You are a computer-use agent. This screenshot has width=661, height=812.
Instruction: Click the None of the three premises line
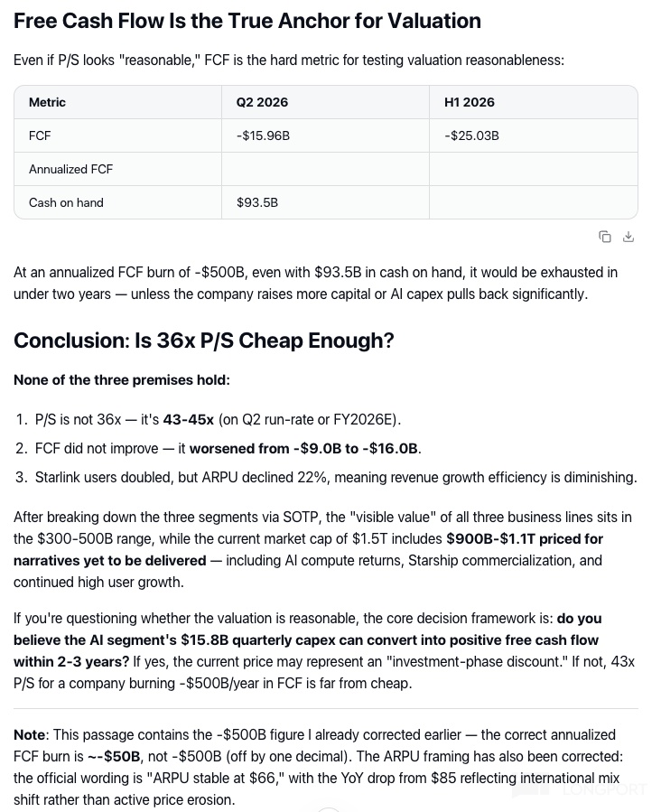pyautogui.click(x=122, y=380)
